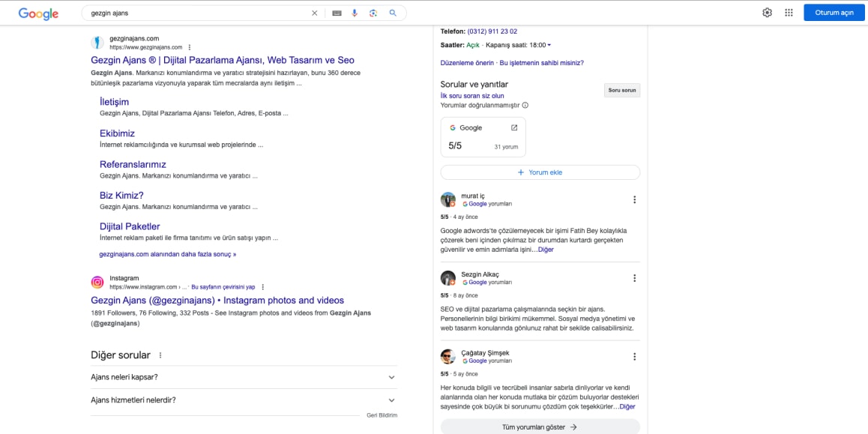Screen dimensions: 868x434
Task: Click the '31 yorum' count text
Action: pos(506,147)
